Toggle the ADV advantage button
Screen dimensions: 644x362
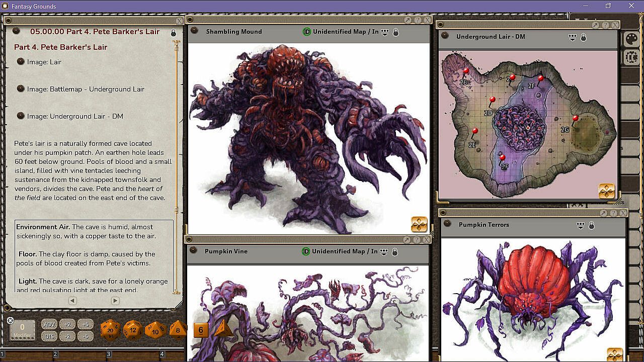49,324
